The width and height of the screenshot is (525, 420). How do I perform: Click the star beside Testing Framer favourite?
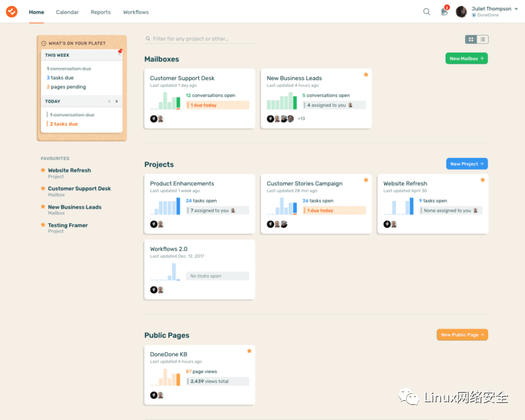click(x=43, y=225)
